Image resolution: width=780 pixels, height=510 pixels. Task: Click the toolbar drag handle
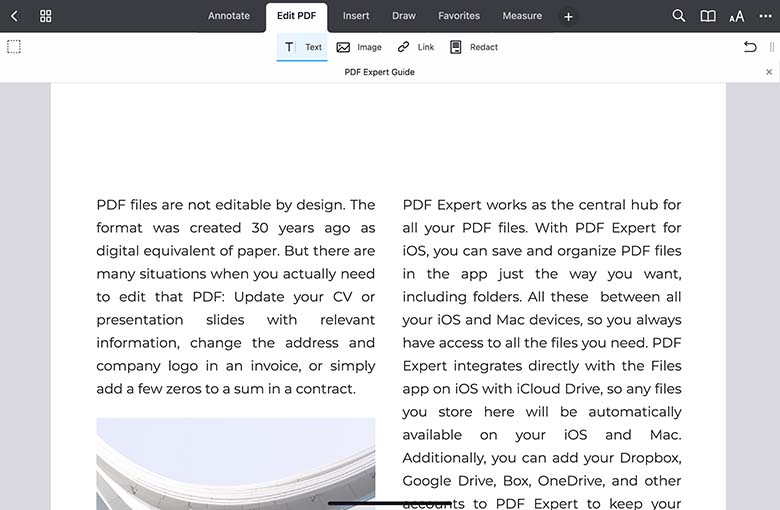tap(772, 47)
